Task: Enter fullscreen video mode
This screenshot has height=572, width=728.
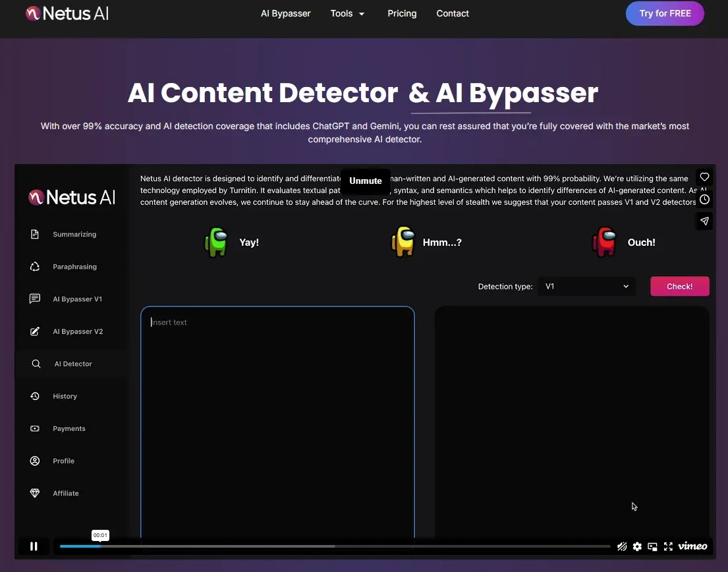Action: [x=668, y=546]
